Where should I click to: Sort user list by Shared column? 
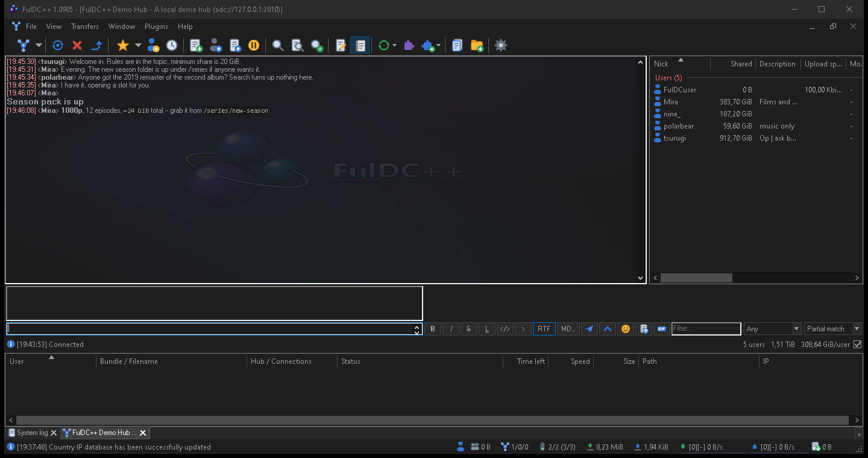pyautogui.click(x=733, y=64)
